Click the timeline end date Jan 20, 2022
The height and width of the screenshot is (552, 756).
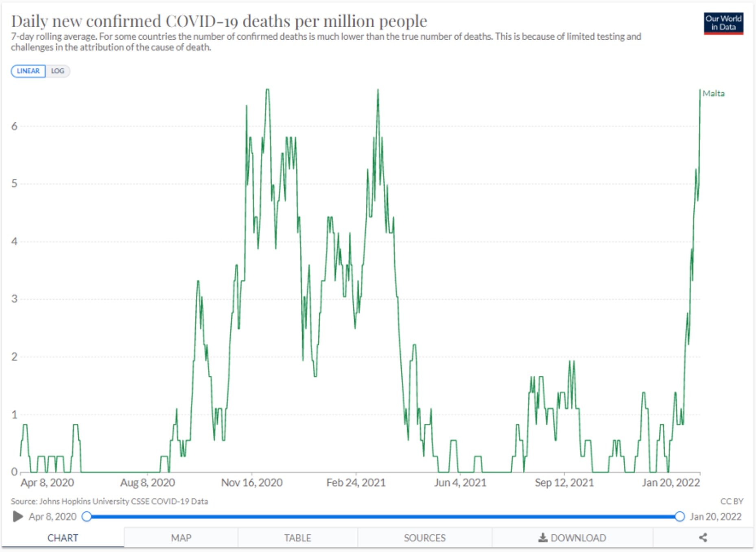715,517
